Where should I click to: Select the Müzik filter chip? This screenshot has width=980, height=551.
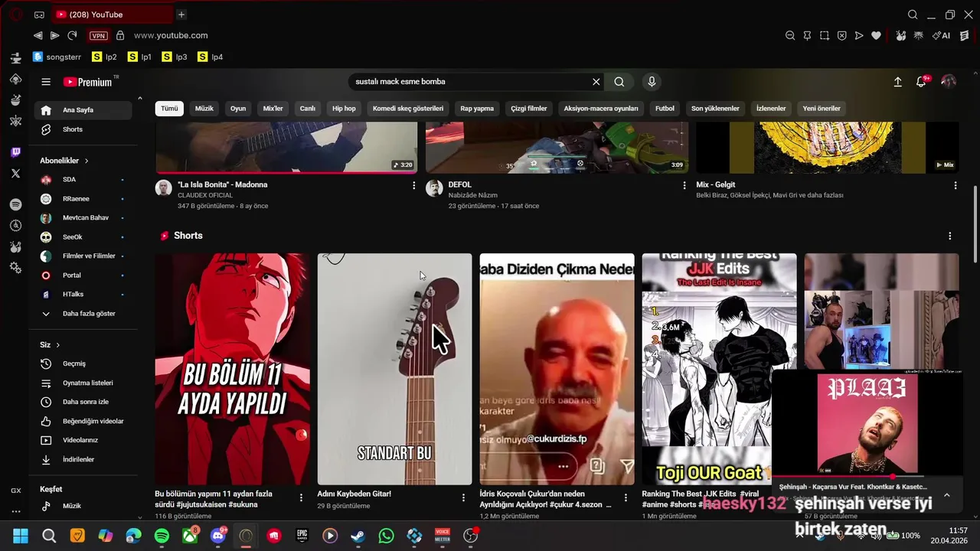click(204, 109)
